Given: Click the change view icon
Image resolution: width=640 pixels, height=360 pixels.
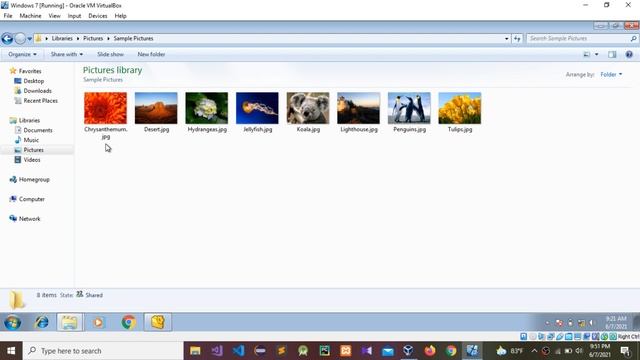Looking at the screenshot, I should 587,54.
